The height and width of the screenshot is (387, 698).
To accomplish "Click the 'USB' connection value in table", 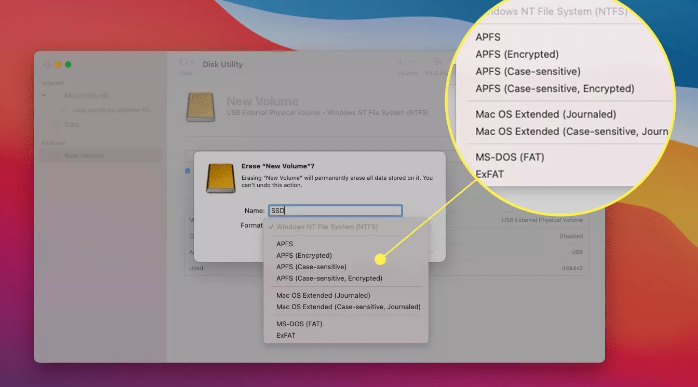I will [577, 252].
